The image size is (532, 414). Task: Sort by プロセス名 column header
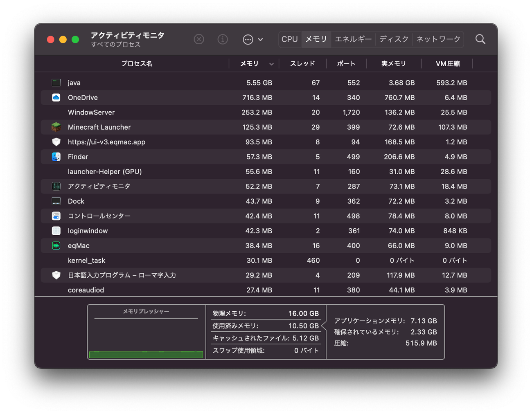[x=137, y=64]
